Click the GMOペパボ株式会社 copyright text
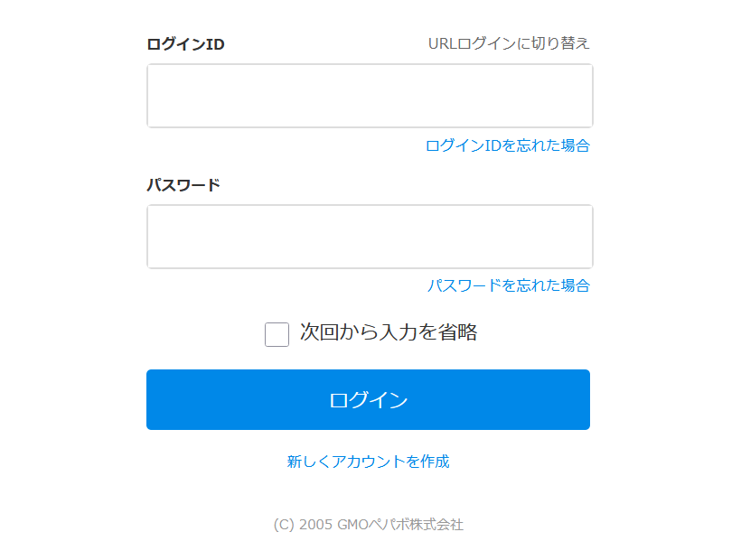The width and height of the screenshot is (741, 560). coord(369,525)
